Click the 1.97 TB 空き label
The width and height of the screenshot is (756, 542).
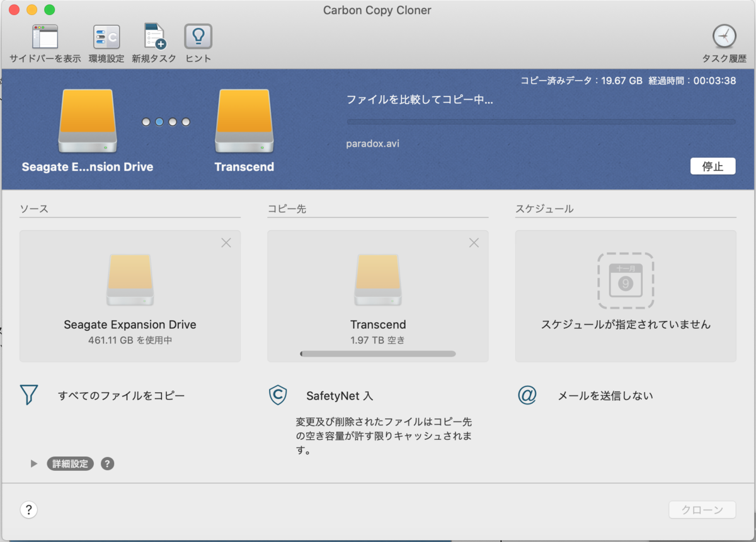[378, 340]
